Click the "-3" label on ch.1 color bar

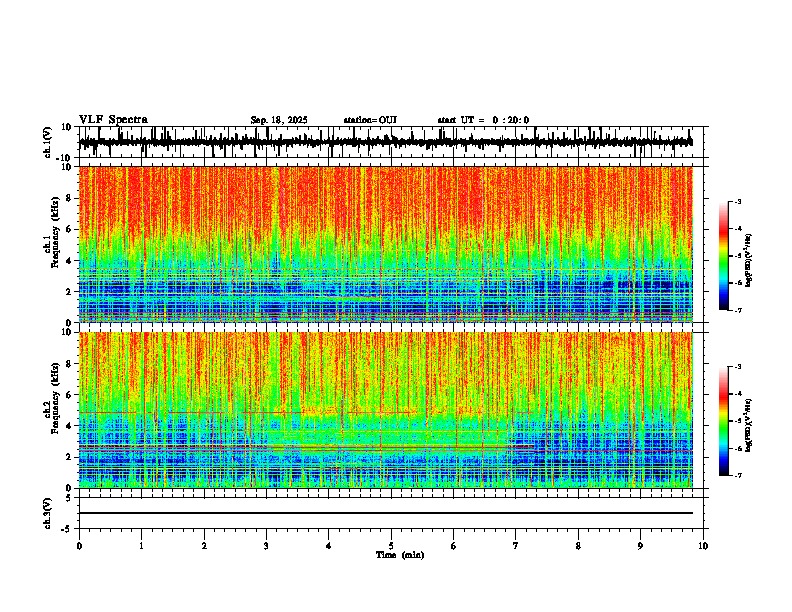coord(737,201)
